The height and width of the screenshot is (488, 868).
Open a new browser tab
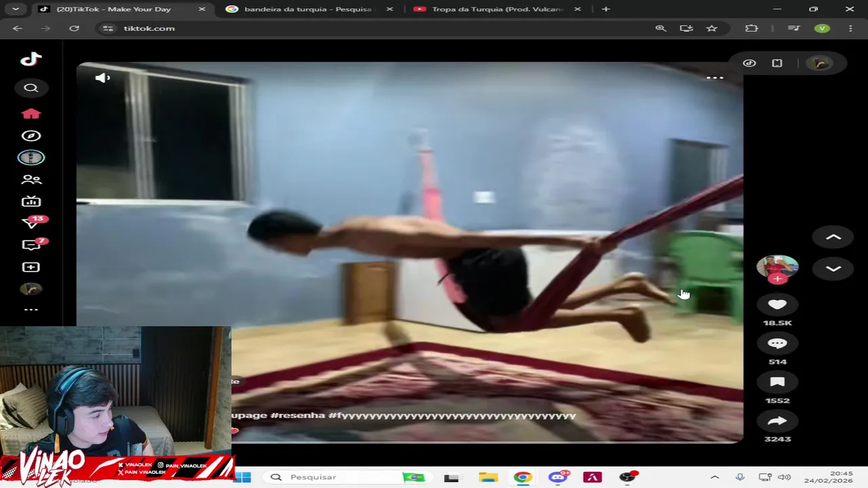click(606, 9)
